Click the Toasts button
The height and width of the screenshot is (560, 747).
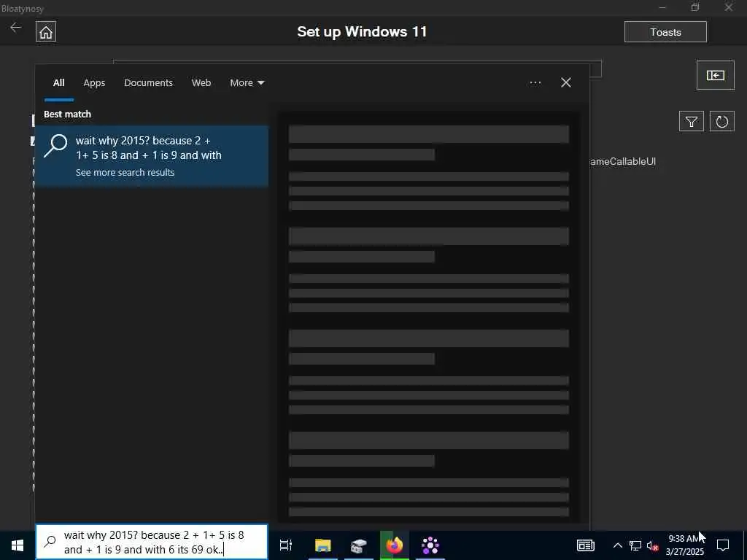(665, 32)
